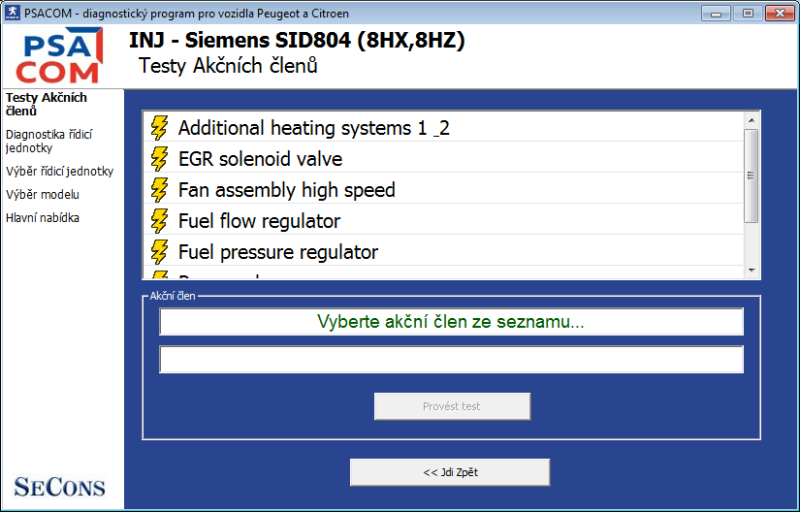Click lightning icon next to EGR solenoid valve
Viewport: 800px width, 512px height.
tap(160, 158)
